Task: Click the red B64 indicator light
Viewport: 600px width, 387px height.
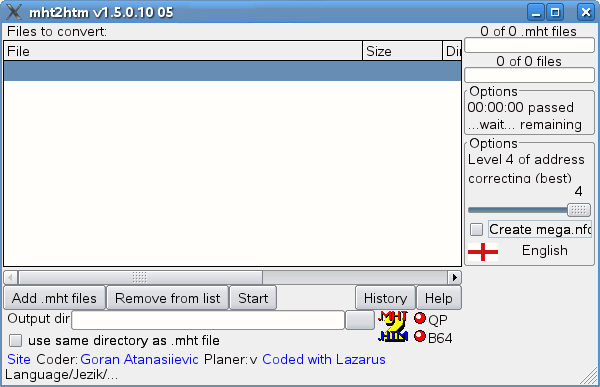Action: (420, 336)
